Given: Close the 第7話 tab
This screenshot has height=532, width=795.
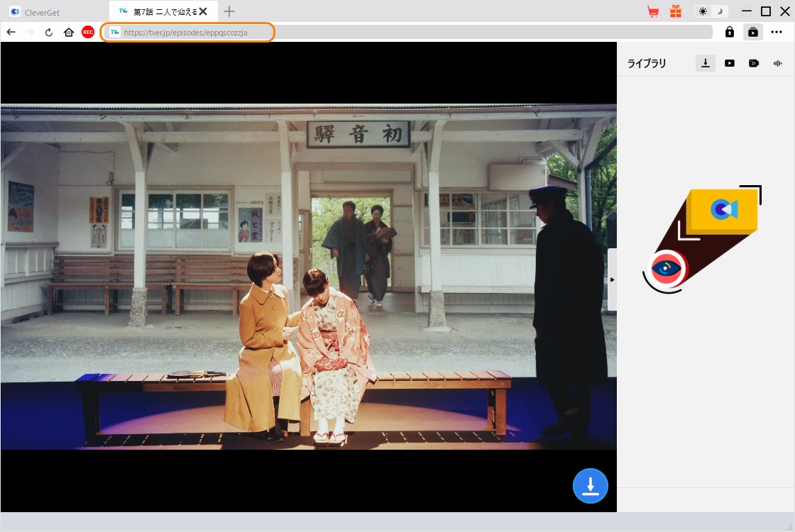Looking at the screenshot, I should (203, 11).
